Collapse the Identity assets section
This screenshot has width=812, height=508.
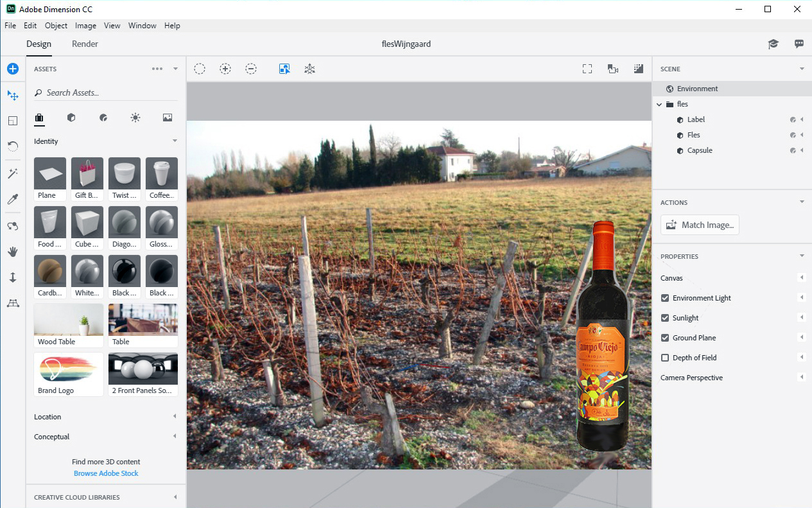click(x=175, y=141)
